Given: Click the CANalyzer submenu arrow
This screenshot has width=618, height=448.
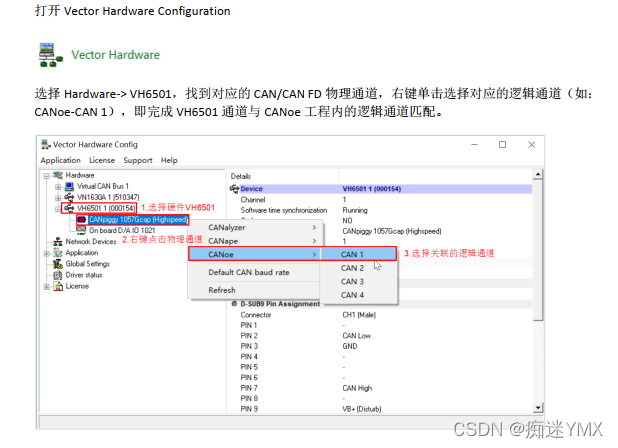Looking at the screenshot, I should coord(314,228).
